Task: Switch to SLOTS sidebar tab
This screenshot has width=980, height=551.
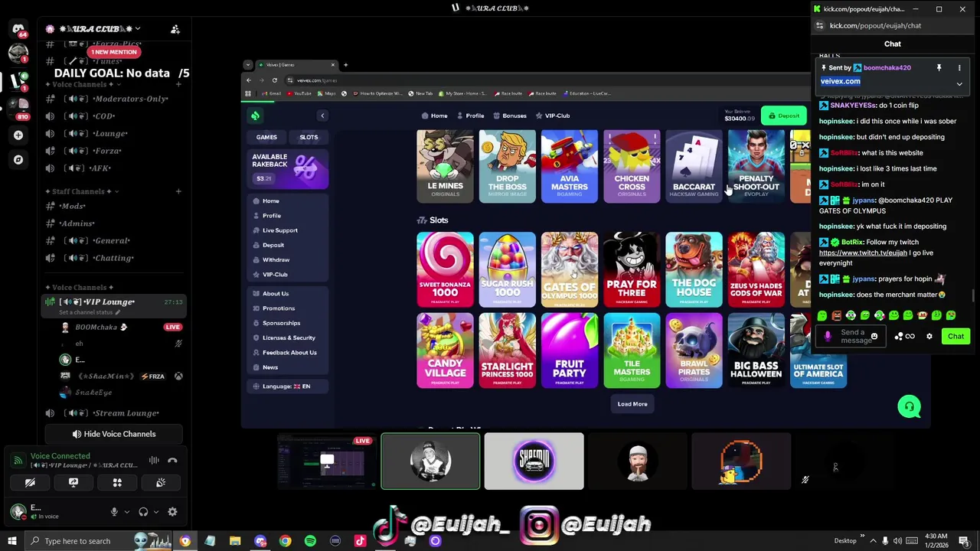Action: pos(309,137)
